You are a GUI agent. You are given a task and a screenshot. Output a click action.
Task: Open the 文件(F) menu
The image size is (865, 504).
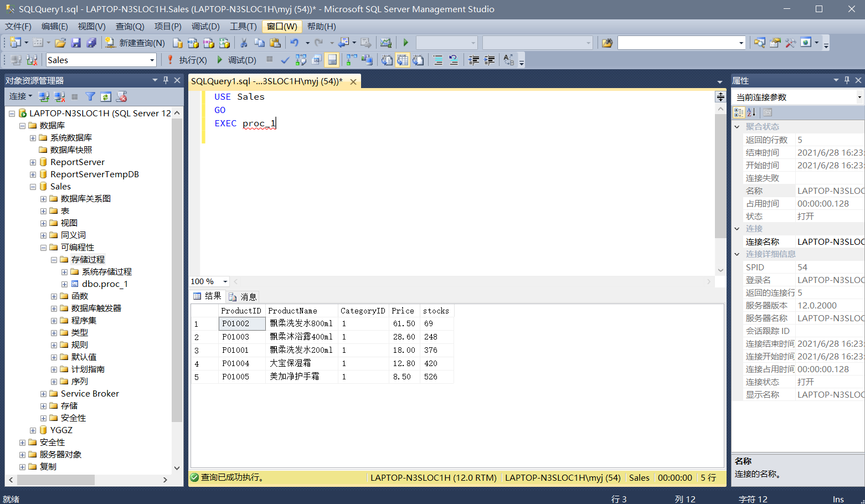18,26
